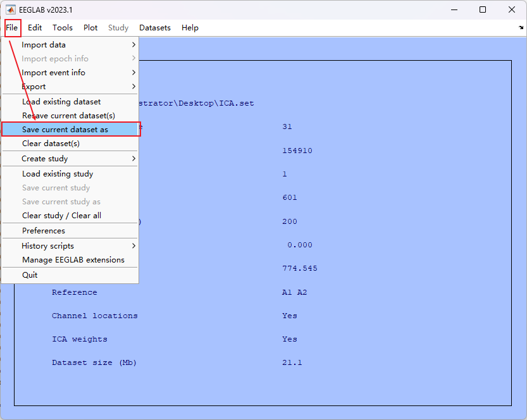Viewport: 527px width, 420px height.
Task: Open the Plot menu
Action: [90, 28]
